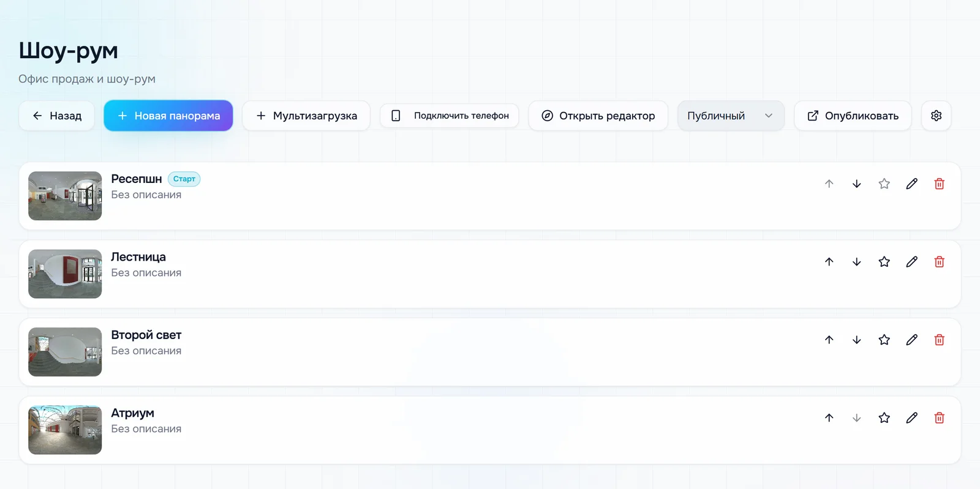Open the settings gear button
Image resolution: width=980 pixels, height=489 pixels.
tap(936, 116)
